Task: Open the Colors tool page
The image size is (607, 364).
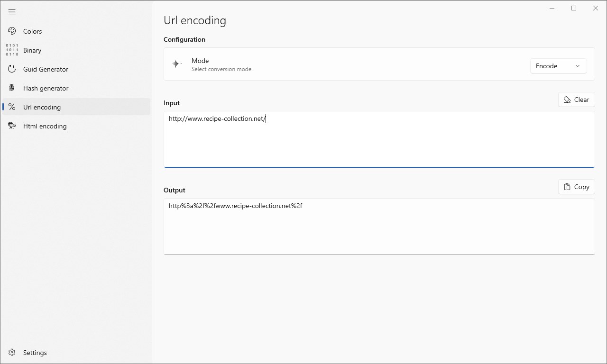Action: tap(33, 31)
